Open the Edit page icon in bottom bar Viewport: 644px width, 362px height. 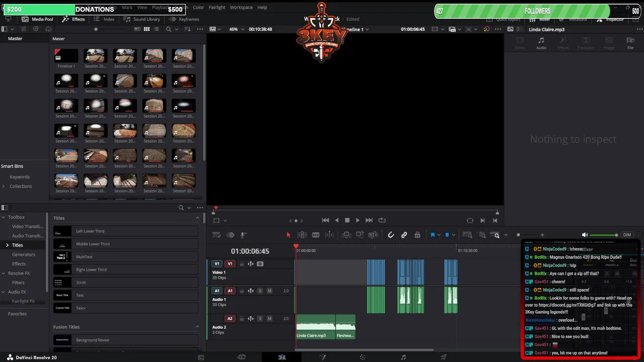[x=282, y=357]
